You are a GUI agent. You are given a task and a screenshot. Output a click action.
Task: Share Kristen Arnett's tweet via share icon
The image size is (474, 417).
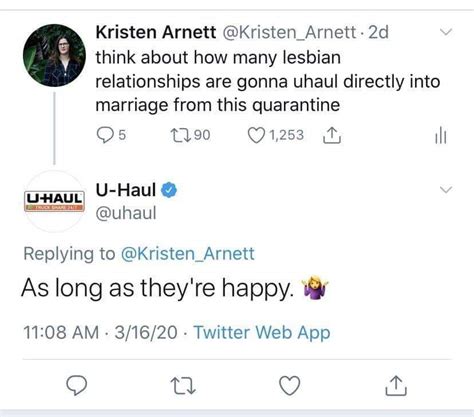coord(332,135)
